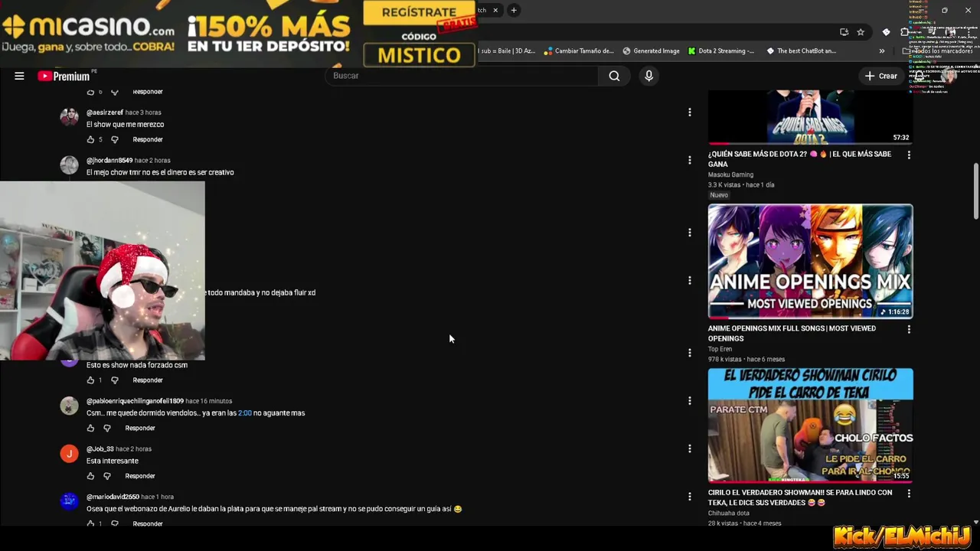Open @Job_33 username link

coord(100,448)
